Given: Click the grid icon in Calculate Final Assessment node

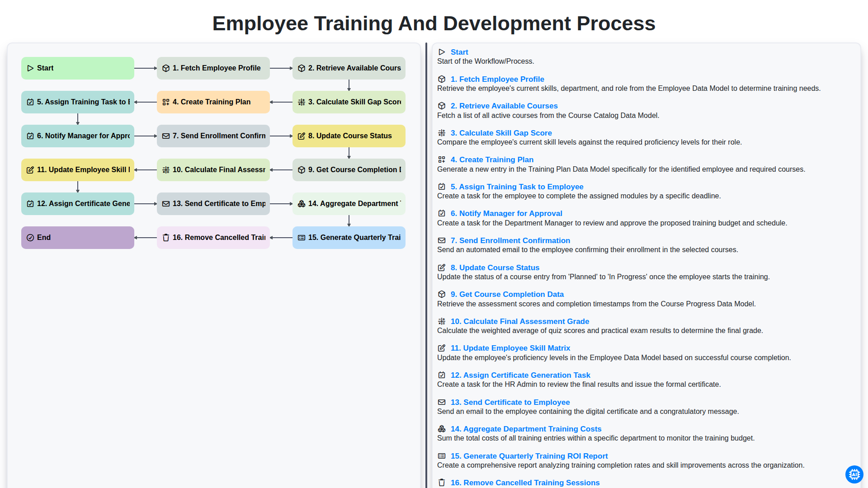Looking at the screenshot, I should tap(166, 170).
